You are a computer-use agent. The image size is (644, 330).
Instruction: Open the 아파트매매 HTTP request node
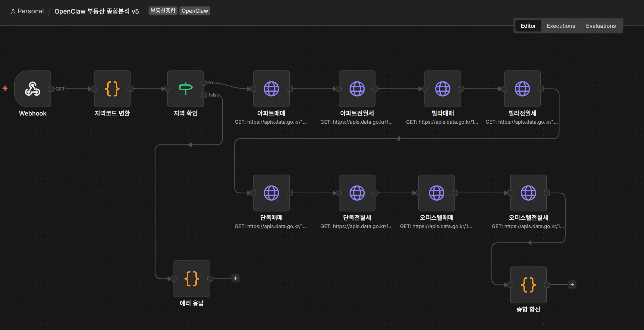[271, 89]
